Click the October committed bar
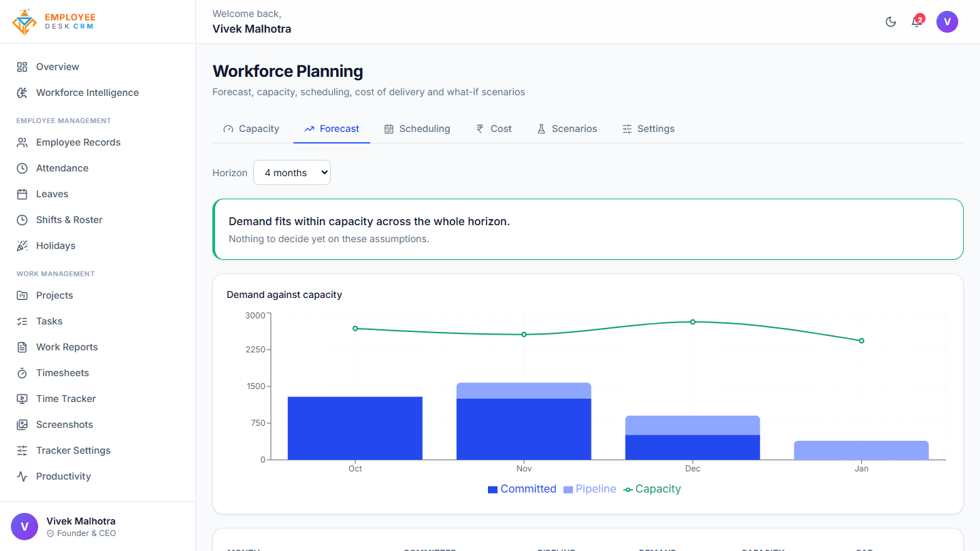This screenshot has height=551, width=980. click(355, 428)
